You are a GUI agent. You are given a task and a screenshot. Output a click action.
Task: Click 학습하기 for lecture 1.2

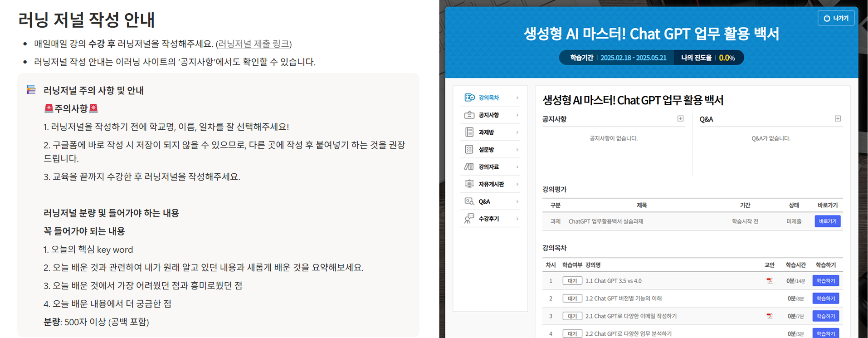click(825, 299)
